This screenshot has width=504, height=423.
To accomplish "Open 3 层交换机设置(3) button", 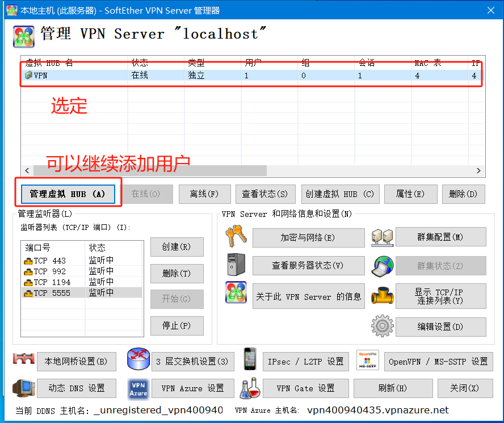I will [x=193, y=362].
